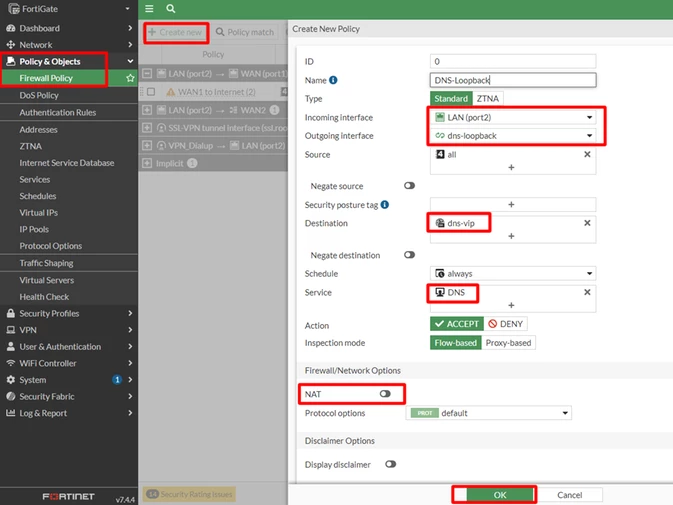Screen dimensions: 673x505
Task: Toggle Display disclaimer switch
Action: pos(391,464)
